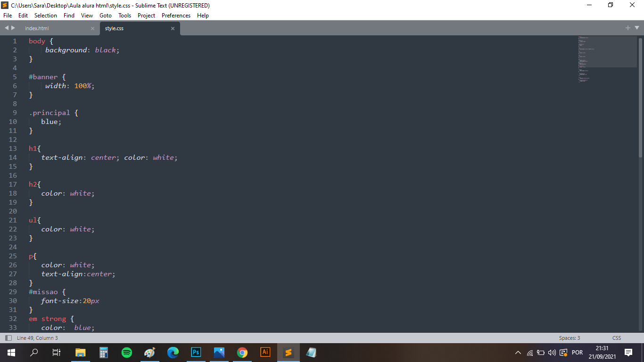Click the 'black' value on line 2
Viewport: 644px width, 362px height.
click(x=105, y=50)
